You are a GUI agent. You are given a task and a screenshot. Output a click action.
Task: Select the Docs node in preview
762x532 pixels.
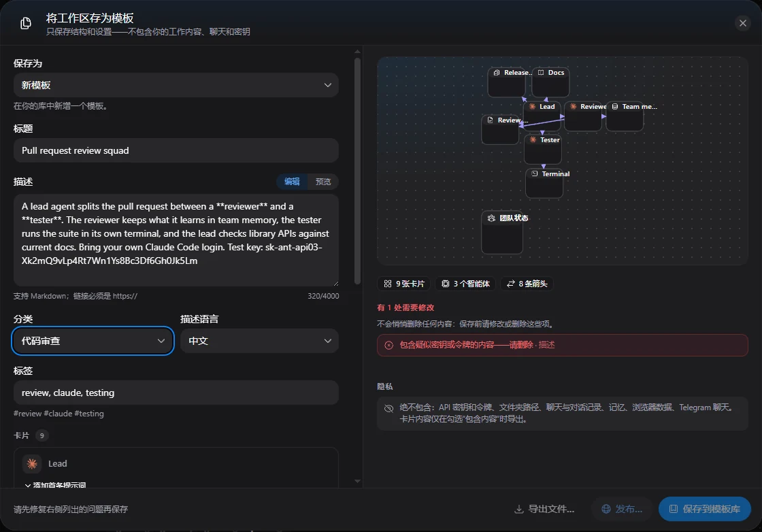coord(550,82)
